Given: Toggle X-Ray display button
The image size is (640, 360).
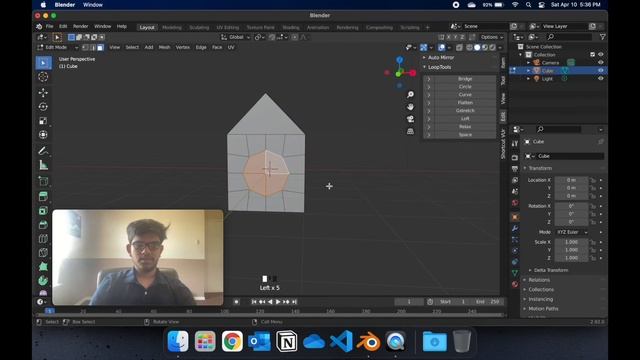Looking at the screenshot, I should (459, 48).
